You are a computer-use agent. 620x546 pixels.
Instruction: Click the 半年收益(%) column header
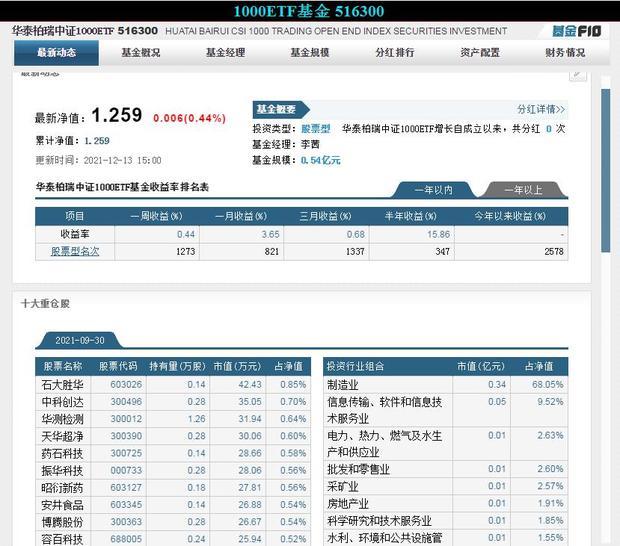coord(410,216)
